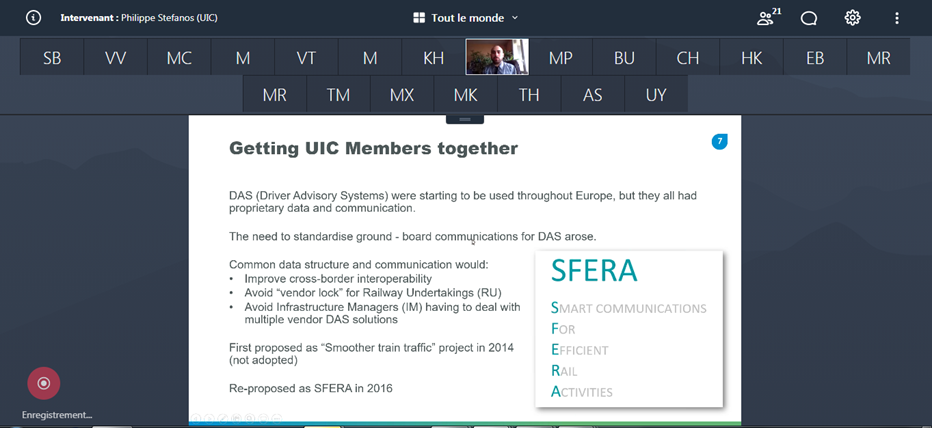Screen dimensions: 932x428
Task: Click the Tout le monde label
Action: [468, 18]
